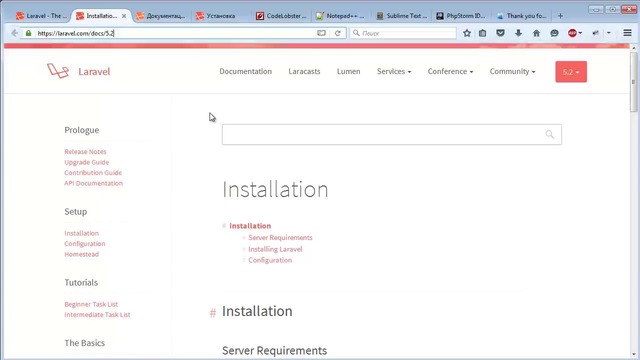This screenshot has width=640, height=360.
Task: Open Laracasts nav link
Action: (x=304, y=71)
